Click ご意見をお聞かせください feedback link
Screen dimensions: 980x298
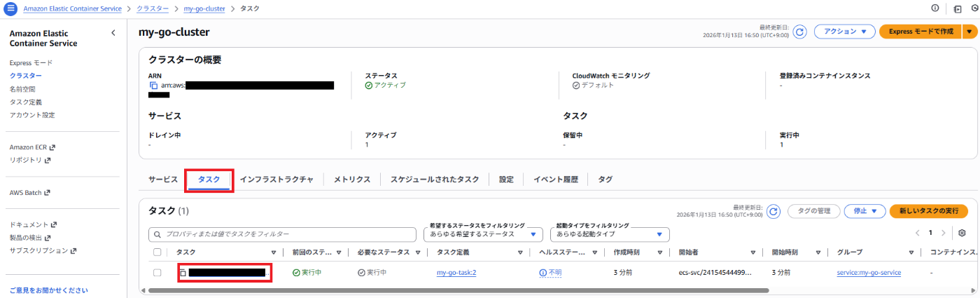click(49, 290)
